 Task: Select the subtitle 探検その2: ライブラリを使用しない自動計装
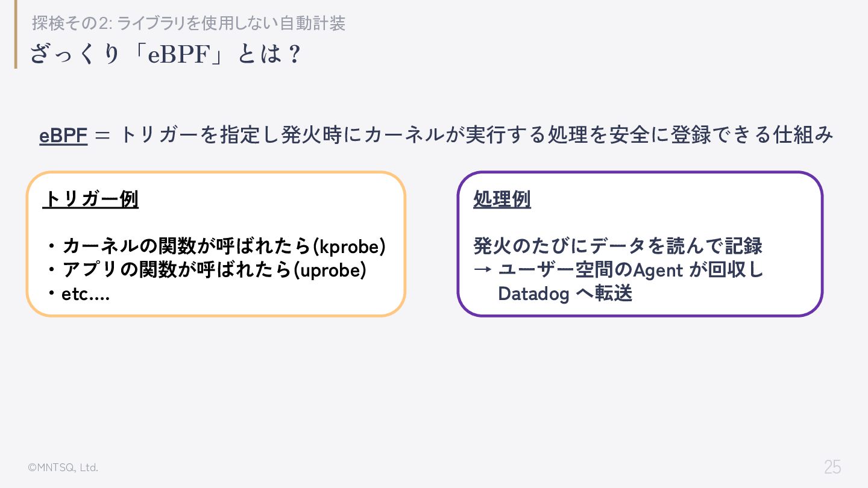point(189,23)
